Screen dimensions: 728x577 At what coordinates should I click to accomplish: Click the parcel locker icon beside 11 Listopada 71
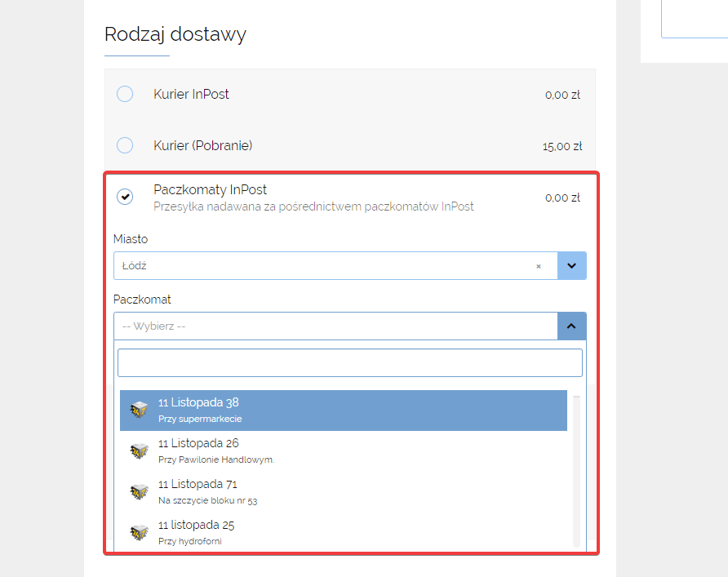coord(139,491)
